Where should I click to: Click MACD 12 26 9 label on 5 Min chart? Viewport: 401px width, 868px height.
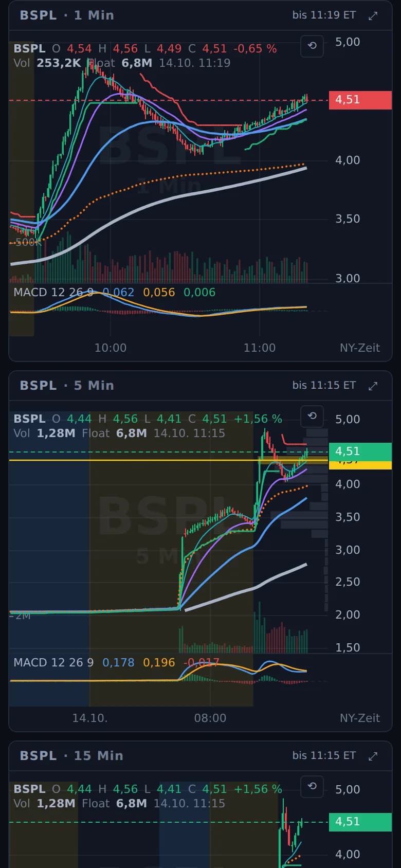[x=53, y=663]
